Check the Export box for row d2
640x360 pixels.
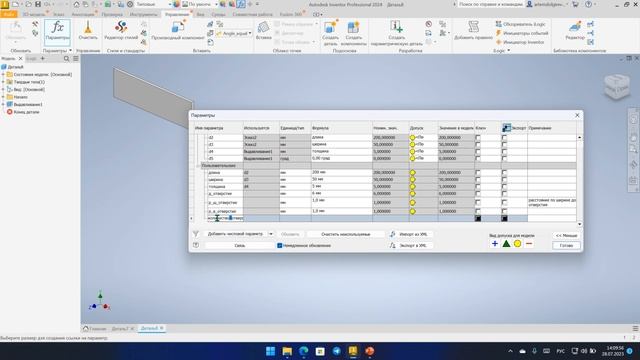(504, 138)
